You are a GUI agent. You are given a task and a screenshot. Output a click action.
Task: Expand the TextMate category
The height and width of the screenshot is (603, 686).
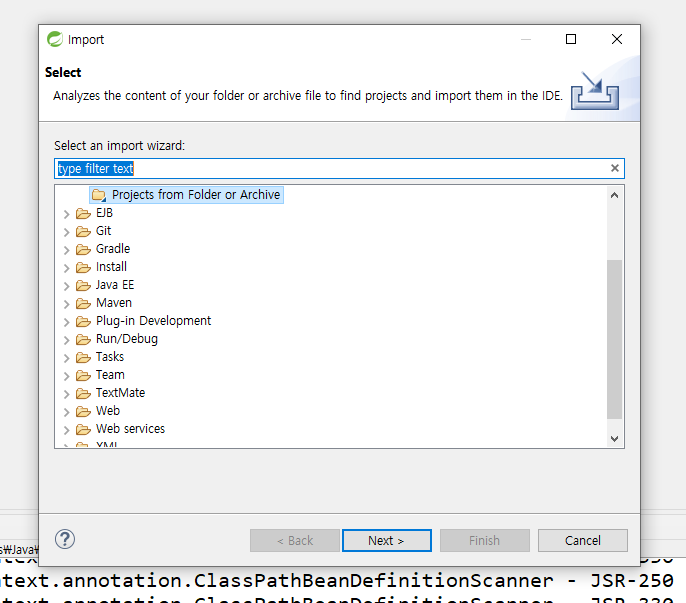[x=66, y=394]
